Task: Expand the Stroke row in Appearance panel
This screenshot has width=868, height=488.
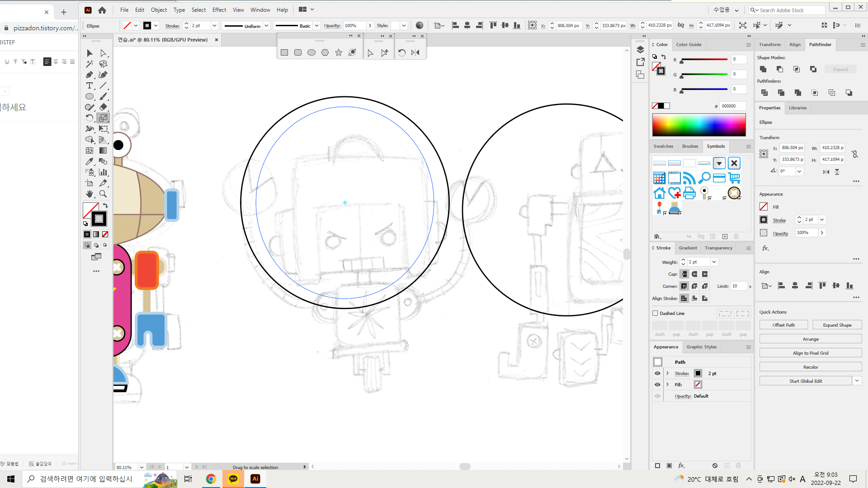Action: [x=667, y=373]
